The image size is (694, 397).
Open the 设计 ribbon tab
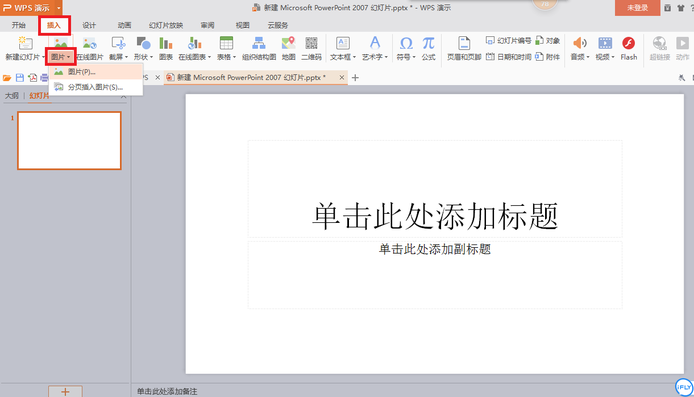pos(89,25)
